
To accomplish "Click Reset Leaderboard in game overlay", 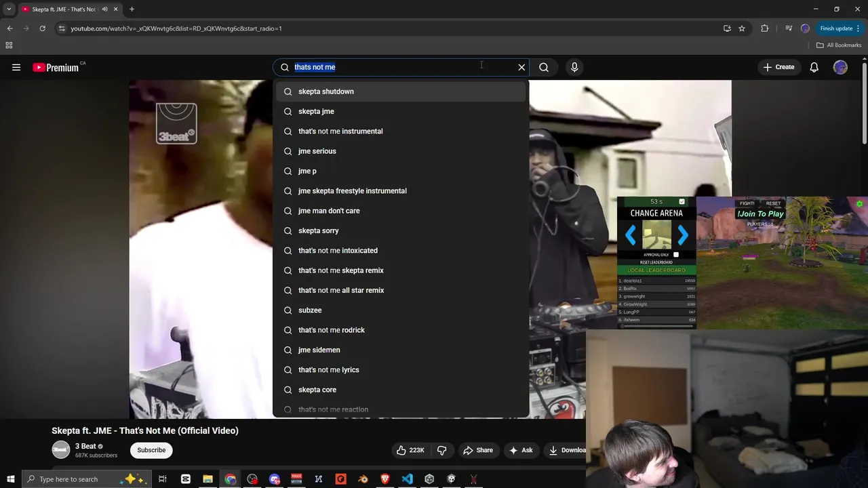I will pyautogui.click(x=656, y=262).
